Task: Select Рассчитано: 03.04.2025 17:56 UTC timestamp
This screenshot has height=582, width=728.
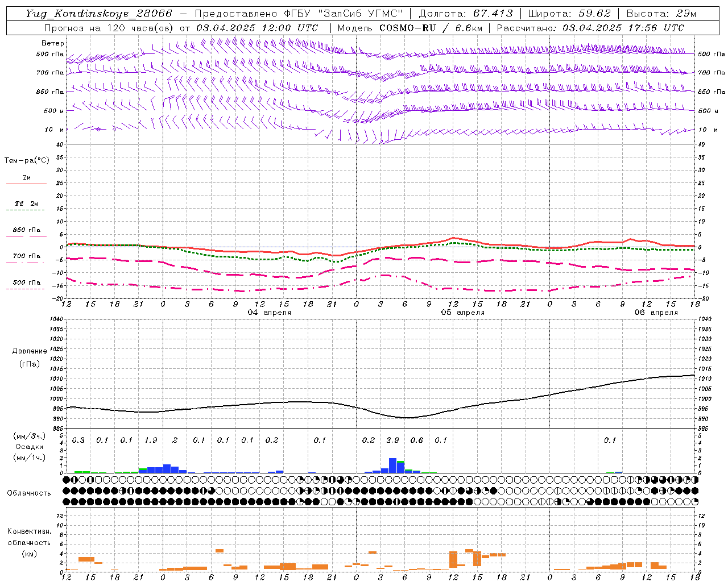Action: tap(590, 28)
